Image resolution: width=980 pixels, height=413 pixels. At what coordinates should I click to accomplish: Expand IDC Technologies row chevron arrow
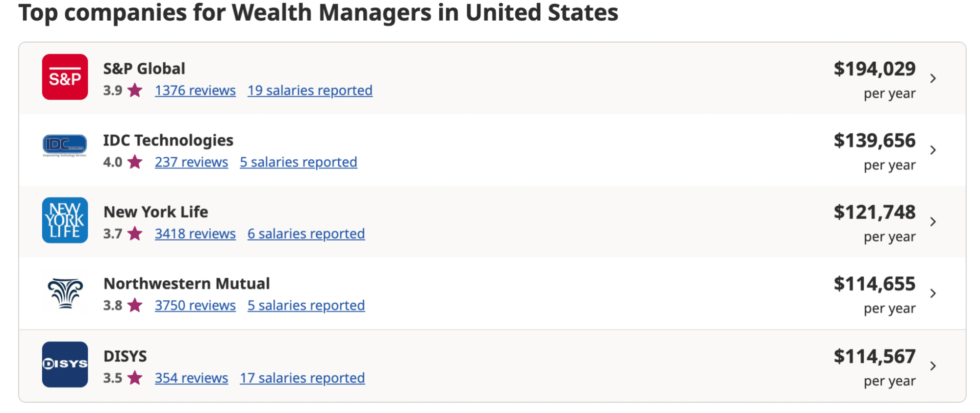[933, 150]
